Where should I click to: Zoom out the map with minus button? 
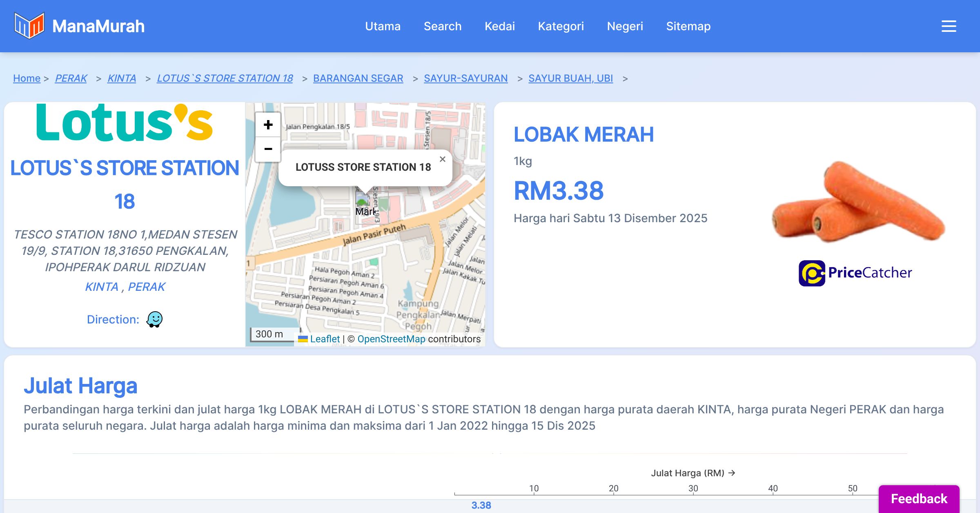pos(268,149)
